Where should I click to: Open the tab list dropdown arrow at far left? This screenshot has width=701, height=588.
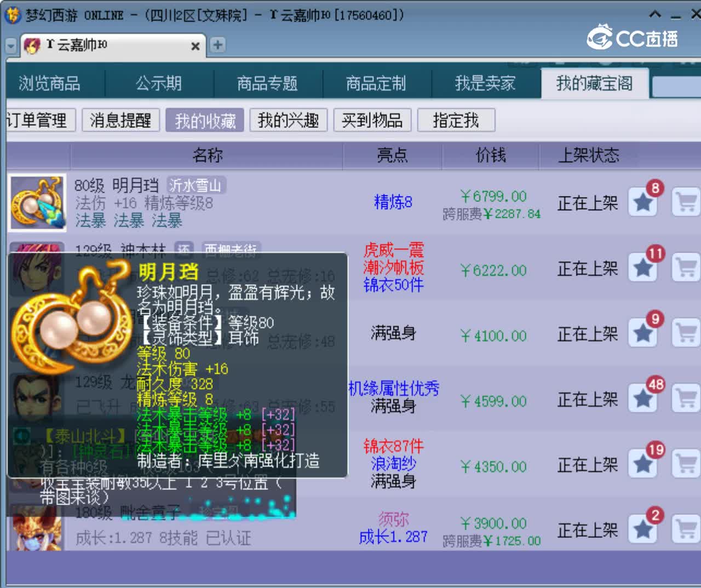[11, 46]
